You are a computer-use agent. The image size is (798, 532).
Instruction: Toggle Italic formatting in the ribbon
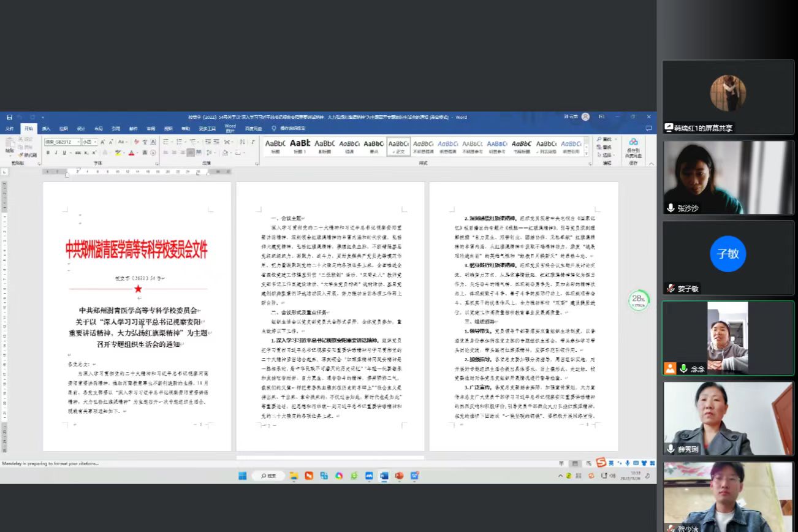[56, 153]
